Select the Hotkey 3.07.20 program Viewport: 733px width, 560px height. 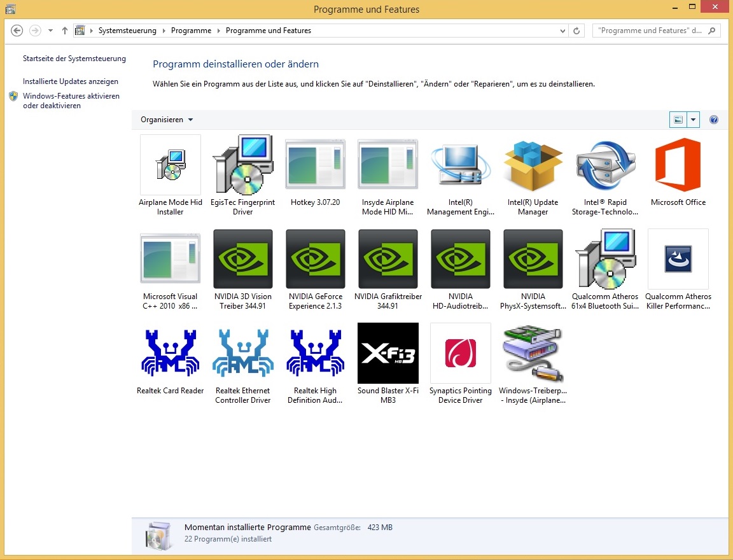pos(315,165)
